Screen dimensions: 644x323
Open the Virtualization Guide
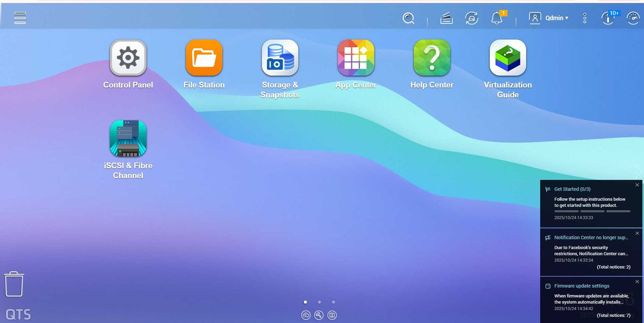507,58
